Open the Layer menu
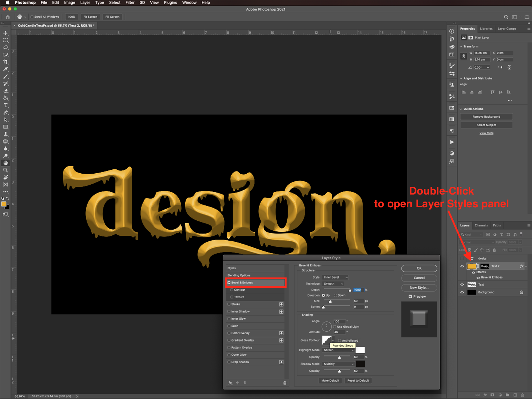532x399 pixels. coord(85,2)
